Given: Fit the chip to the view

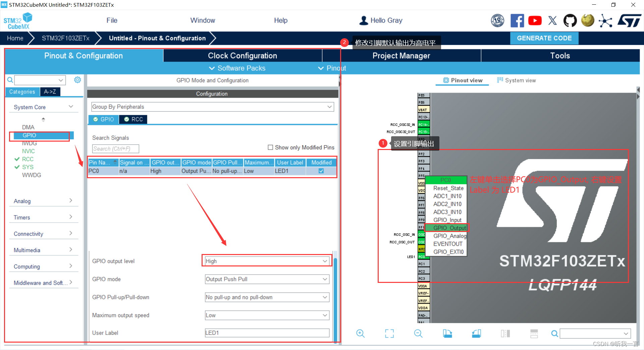Looking at the screenshot, I should [389, 333].
